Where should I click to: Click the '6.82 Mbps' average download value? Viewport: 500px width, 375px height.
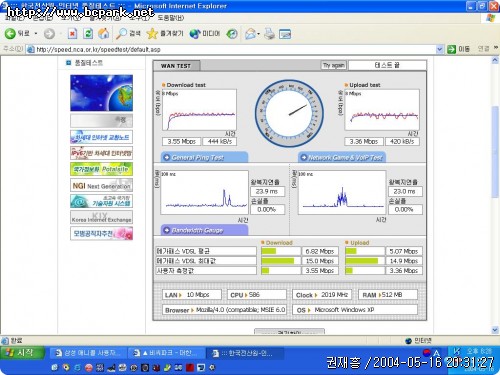[x=320, y=251]
